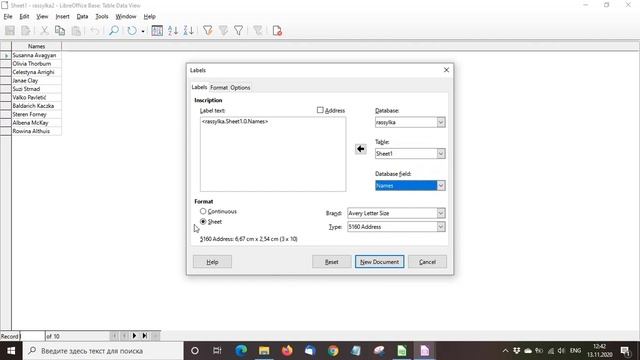Click the Standard Filter funnel icon

(x=239, y=31)
